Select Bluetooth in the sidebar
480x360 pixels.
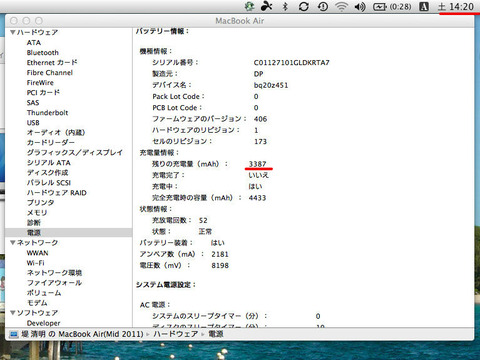click(43, 53)
